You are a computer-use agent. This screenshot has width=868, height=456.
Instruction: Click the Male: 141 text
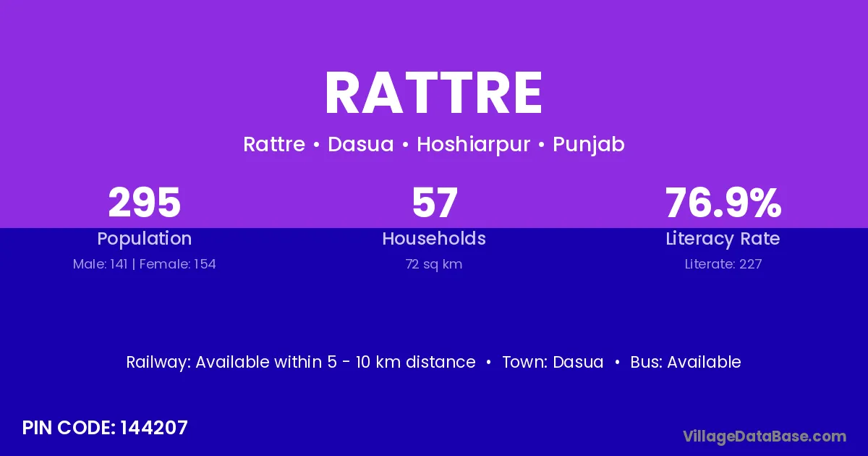coord(100,264)
